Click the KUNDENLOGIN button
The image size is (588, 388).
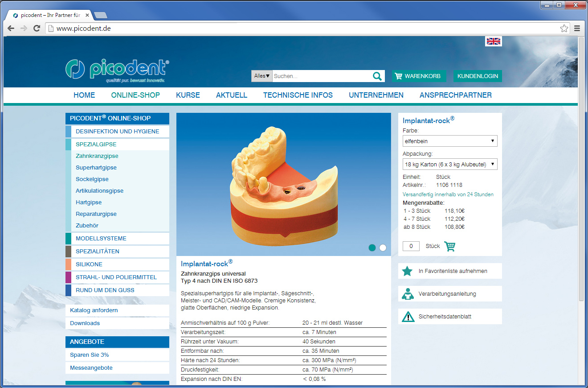point(478,76)
